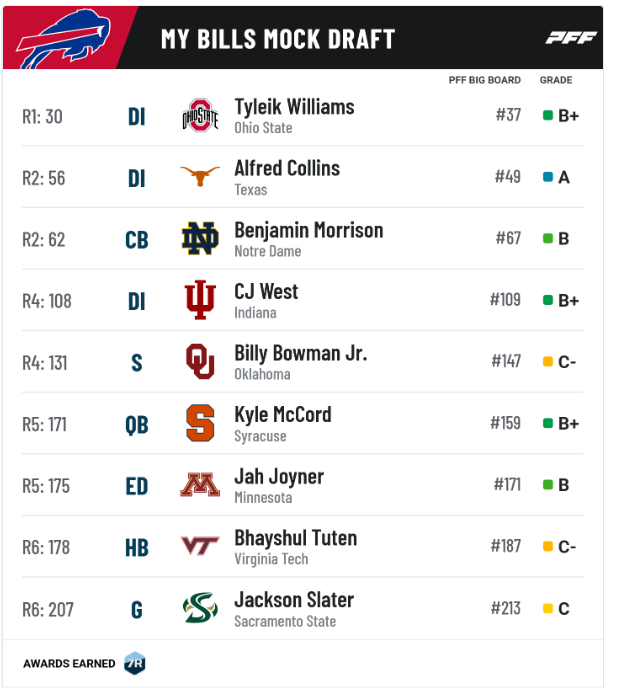Click the Virginia Tech logo
The height and width of the screenshot is (688, 634).
tap(200, 546)
